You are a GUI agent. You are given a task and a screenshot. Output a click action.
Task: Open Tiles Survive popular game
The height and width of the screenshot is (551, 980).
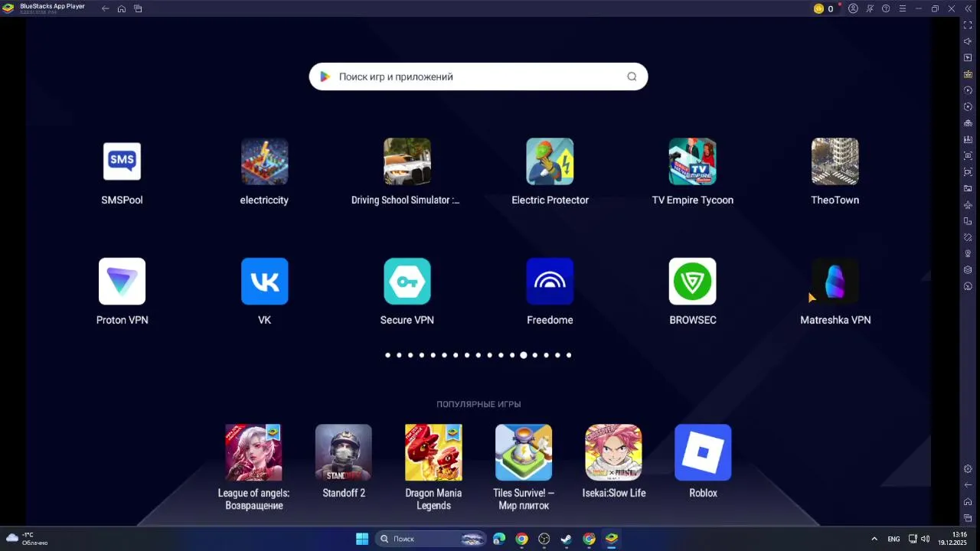(524, 452)
